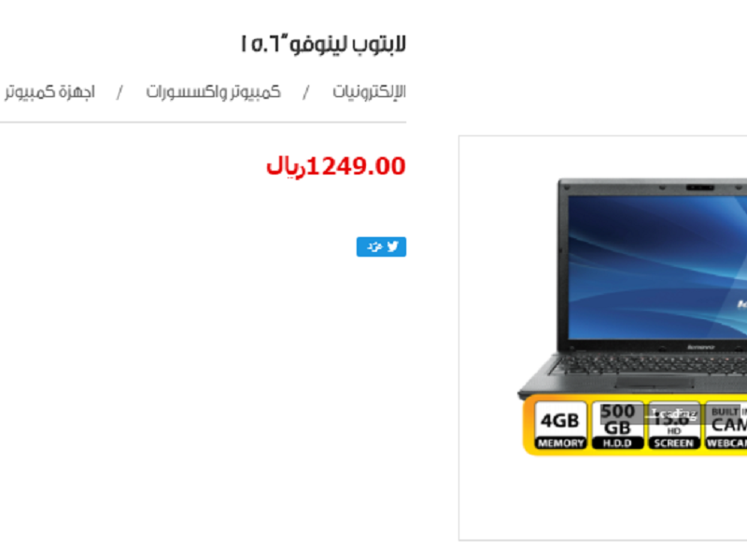
Task: Click the laptop keyboard in product photo
Action: click(650, 364)
